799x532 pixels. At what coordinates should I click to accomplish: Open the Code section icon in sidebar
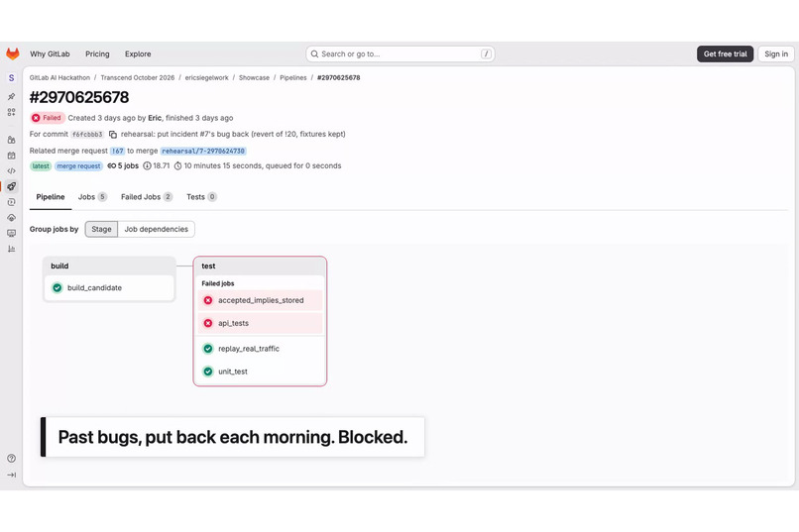point(11,170)
